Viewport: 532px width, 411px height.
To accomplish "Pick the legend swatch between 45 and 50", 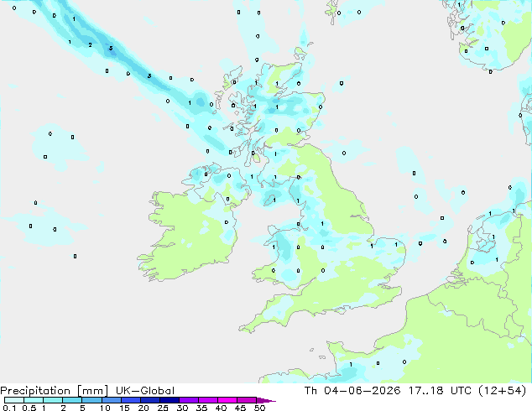I will [247, 400].
